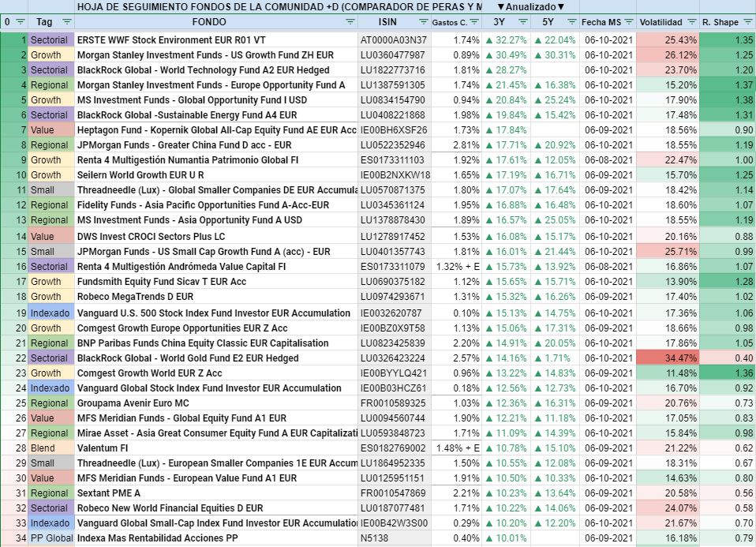Open filter for the 0 column
Viewport: 756px width, 547px height.
21,22
